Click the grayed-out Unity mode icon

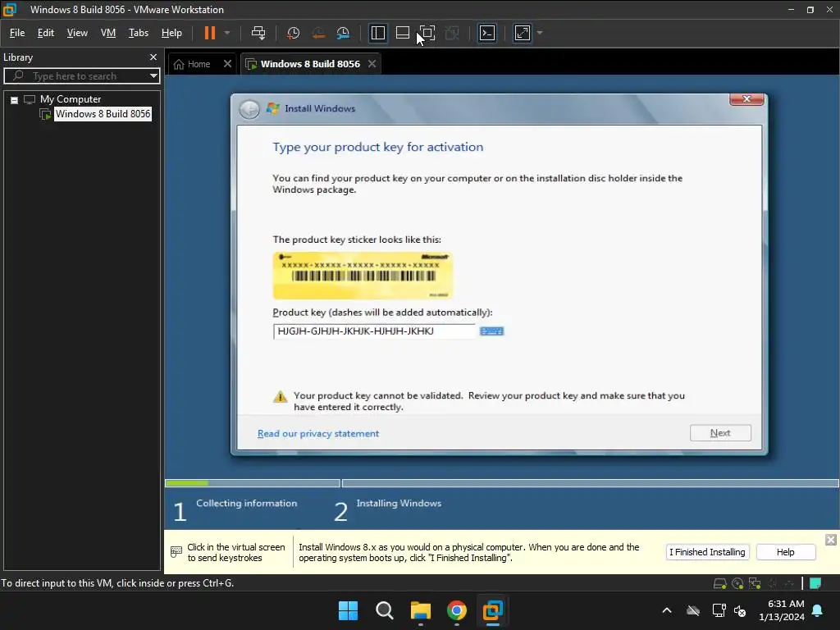(x=452, y=33)
